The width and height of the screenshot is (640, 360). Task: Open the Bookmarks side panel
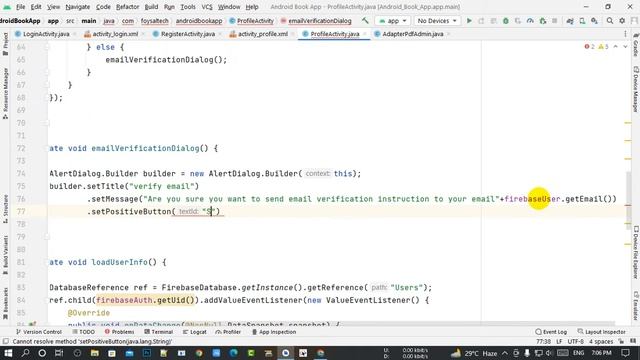click(x=5, y=303)
